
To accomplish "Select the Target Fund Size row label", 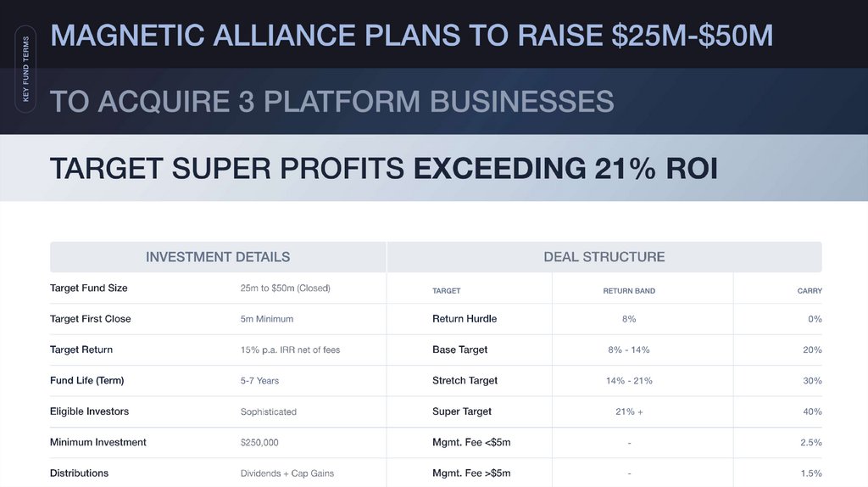I will point(89,288).
